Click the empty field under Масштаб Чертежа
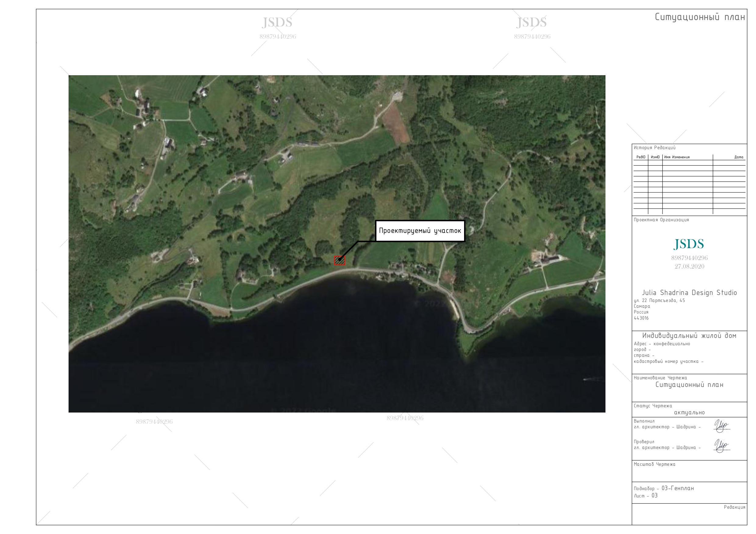This screenshot has width=756, height=534. point(689,474)
